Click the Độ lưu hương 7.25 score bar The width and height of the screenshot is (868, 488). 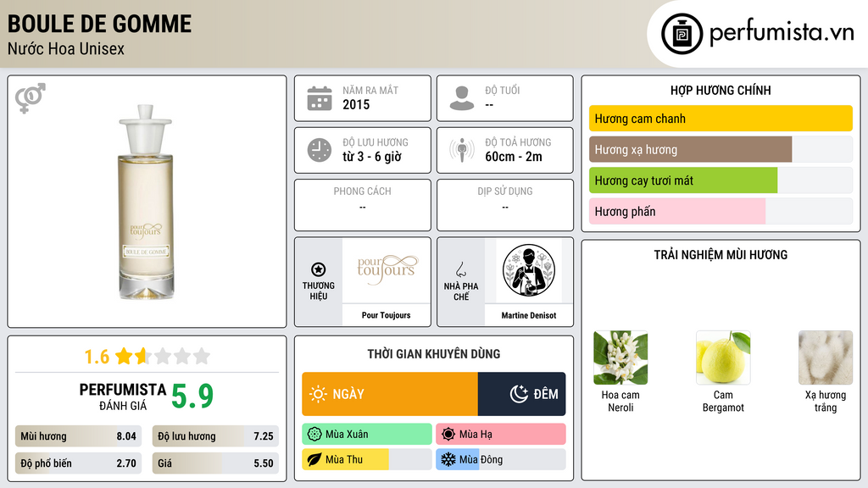[215, 436]
